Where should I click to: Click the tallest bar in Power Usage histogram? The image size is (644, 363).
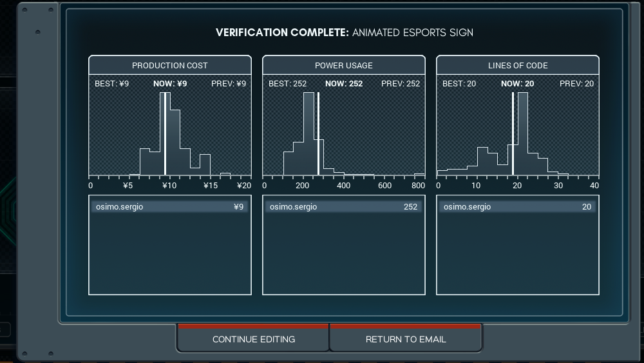309,134
